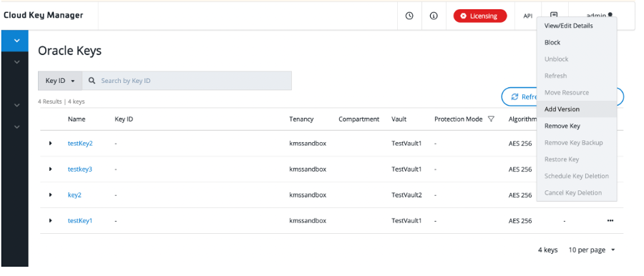Select Remove Key from the menu

click(x=576, y=126)
